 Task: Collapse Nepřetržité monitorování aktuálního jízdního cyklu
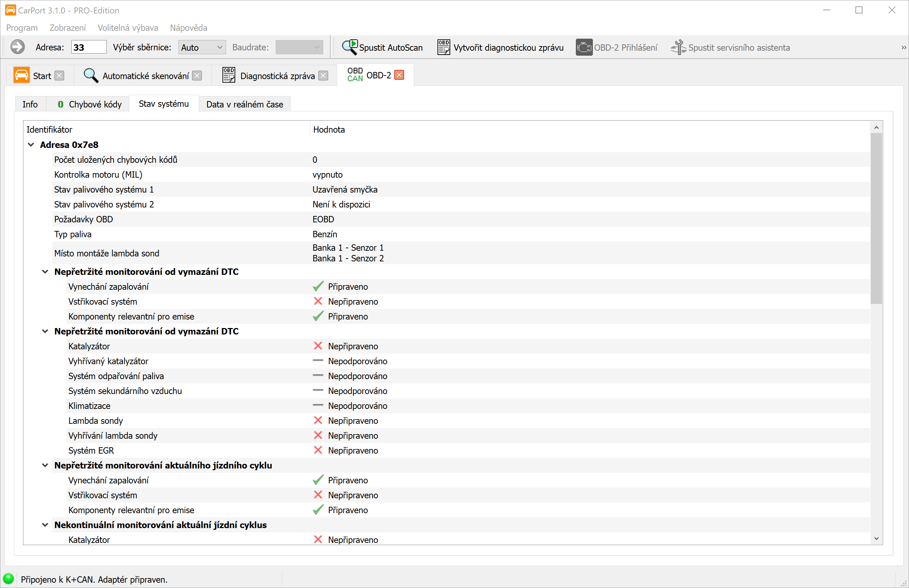tap(45, 465)
